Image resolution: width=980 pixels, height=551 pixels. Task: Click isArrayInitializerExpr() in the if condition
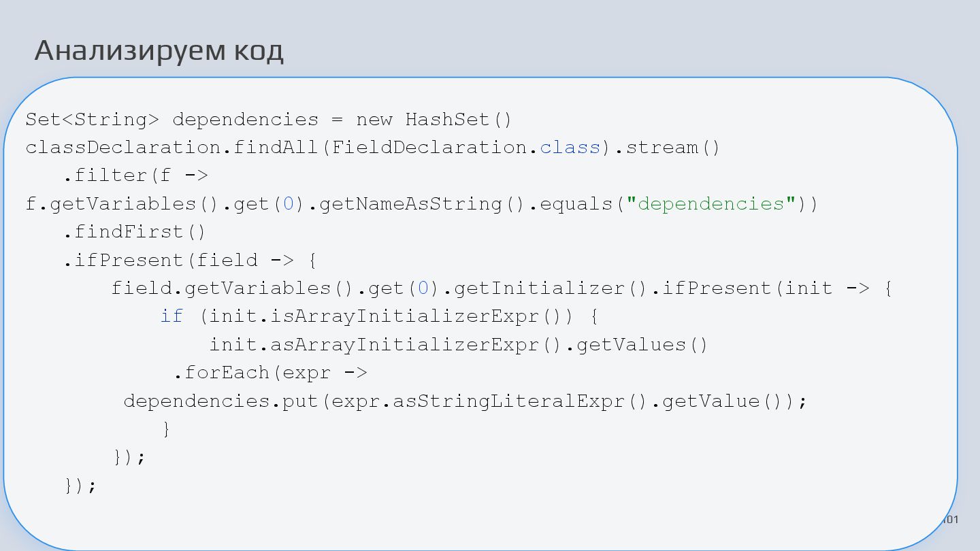coord(396,316)
